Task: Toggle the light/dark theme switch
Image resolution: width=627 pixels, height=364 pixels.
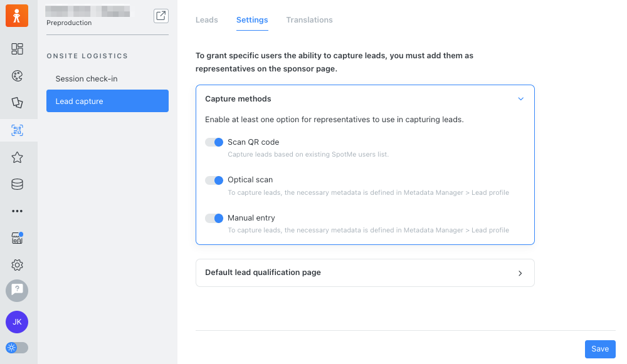Action: coord(17,348)
